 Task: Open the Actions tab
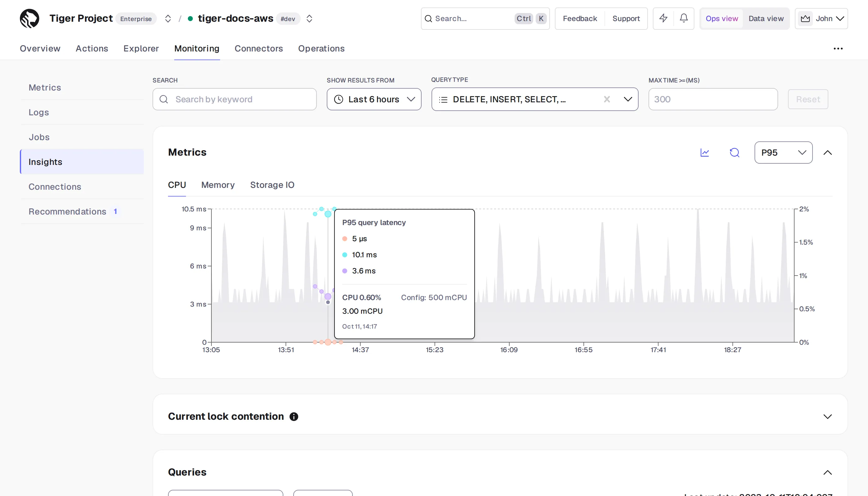pos(92,48)
